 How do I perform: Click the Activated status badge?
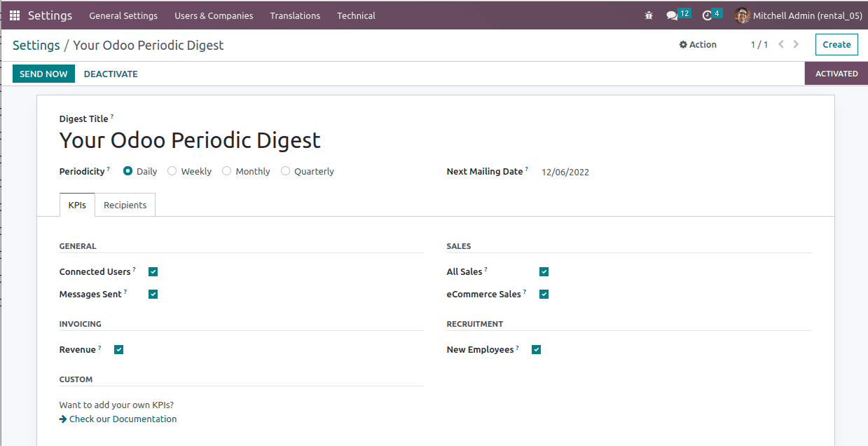pyautogui.click(x=836, y=74)
